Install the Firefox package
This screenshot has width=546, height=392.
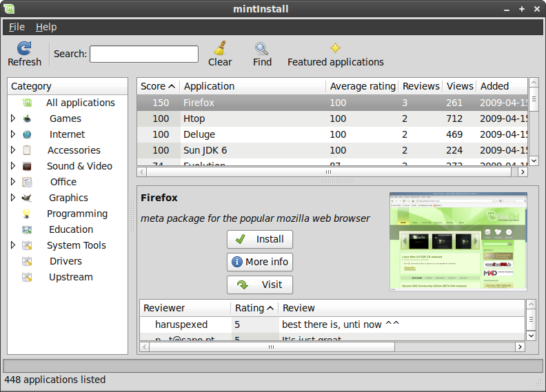click(260, 239)
